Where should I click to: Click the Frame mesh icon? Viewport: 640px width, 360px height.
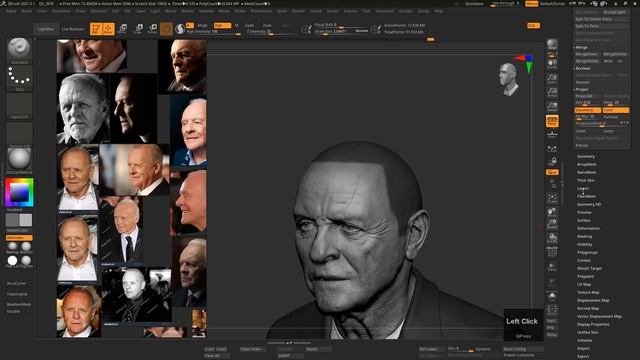[552, 198]
